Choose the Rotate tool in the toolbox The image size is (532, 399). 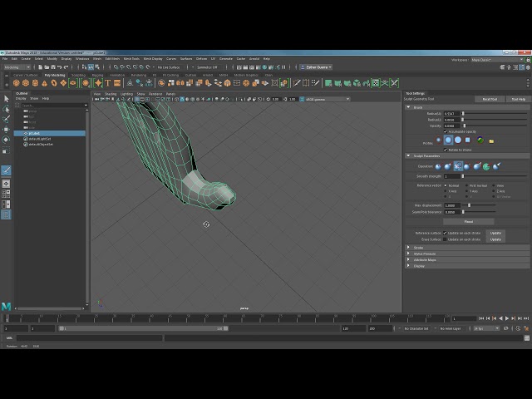click(x=6, y=140)
